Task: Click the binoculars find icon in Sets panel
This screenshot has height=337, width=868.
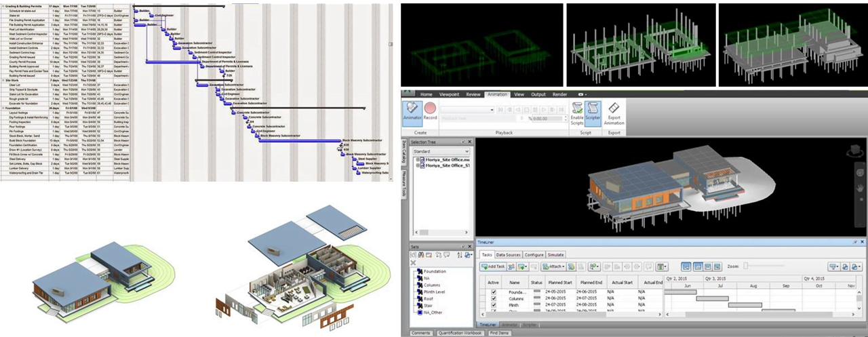Action: tap(420, 255)
